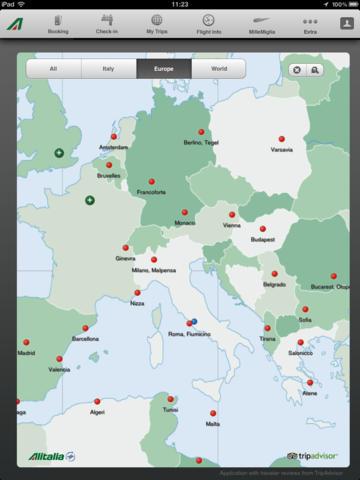Viewport: 360px width, 480px height.
Task: Tap the Alitalia logo in toolbar
Action: [x=15, y=24]
